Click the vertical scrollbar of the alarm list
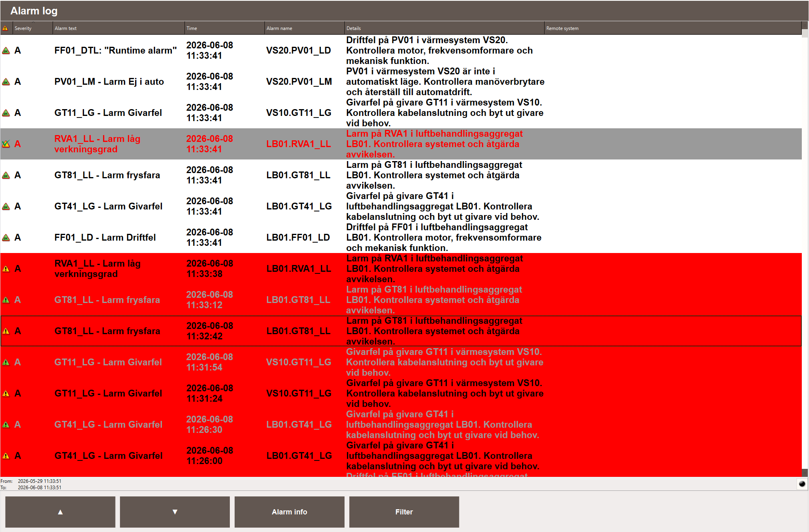The width and height of the screenshot is (809, 532). (805, 249)
